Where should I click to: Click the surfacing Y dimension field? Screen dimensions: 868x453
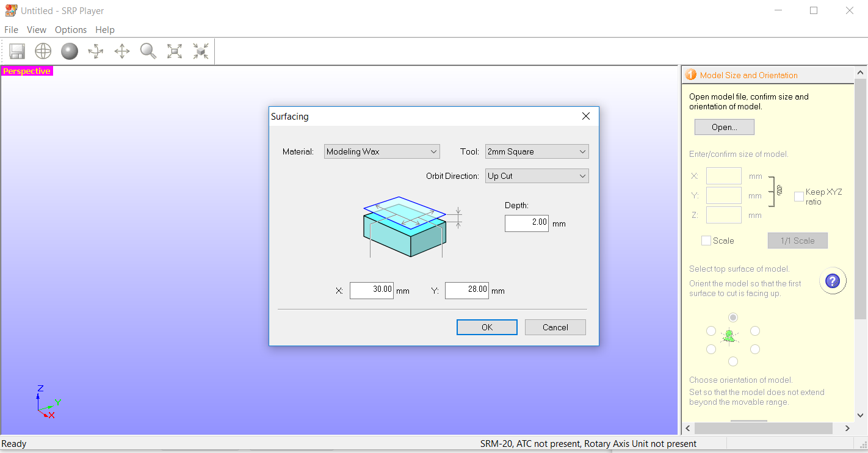point(467,291)
